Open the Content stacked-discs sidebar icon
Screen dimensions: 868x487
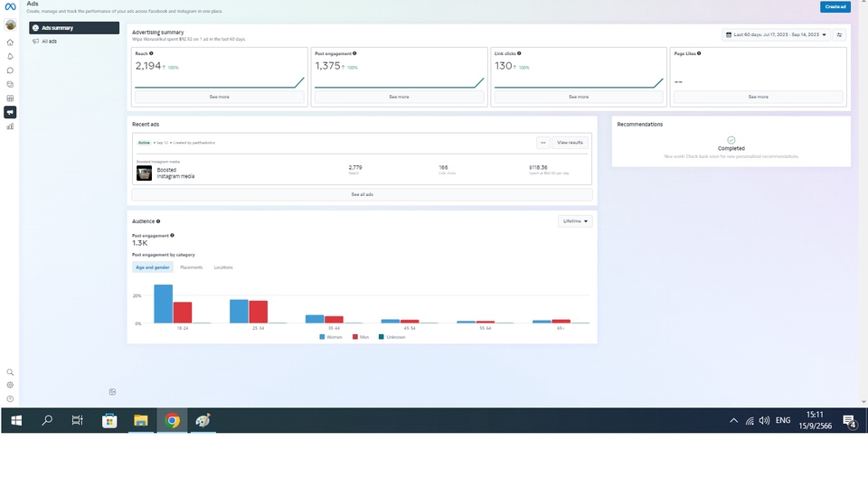pyautogui.click(x=10, y=84)
